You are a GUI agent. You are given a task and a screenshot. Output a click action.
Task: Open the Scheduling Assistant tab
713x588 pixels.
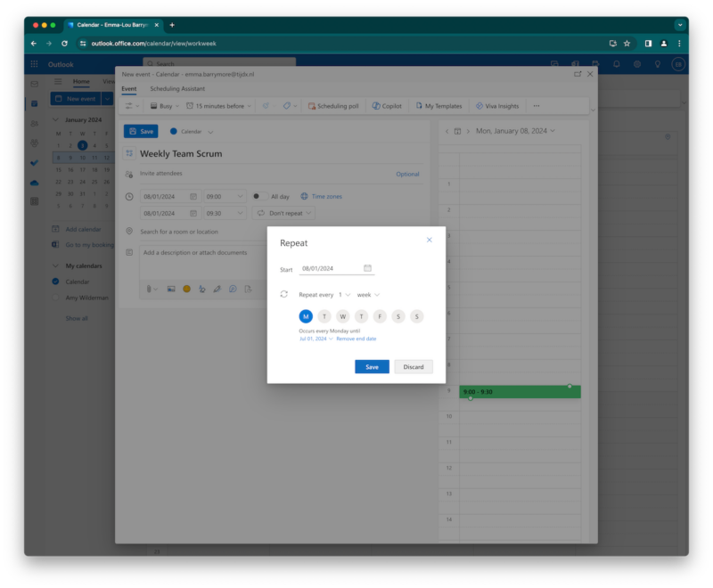(x=177, y=88)
